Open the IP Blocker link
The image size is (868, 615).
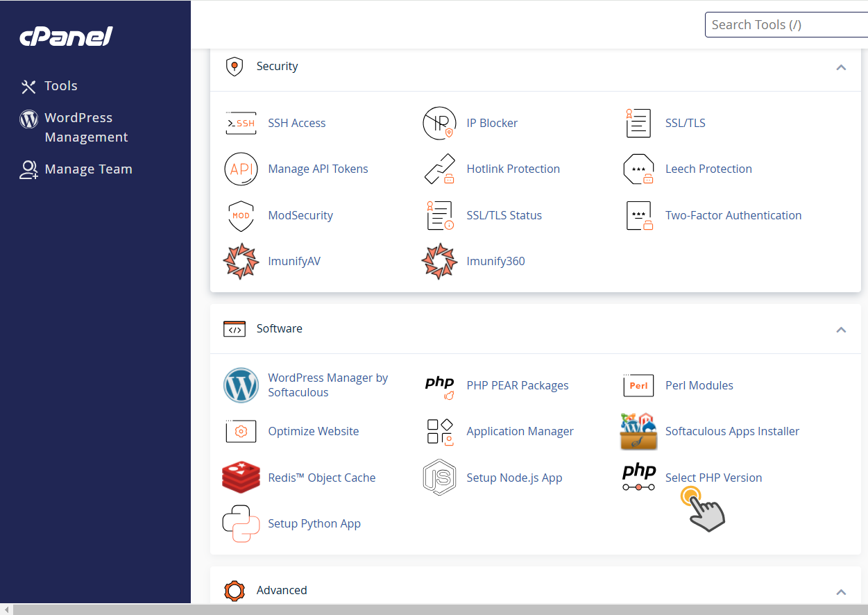tap(492, 123)
